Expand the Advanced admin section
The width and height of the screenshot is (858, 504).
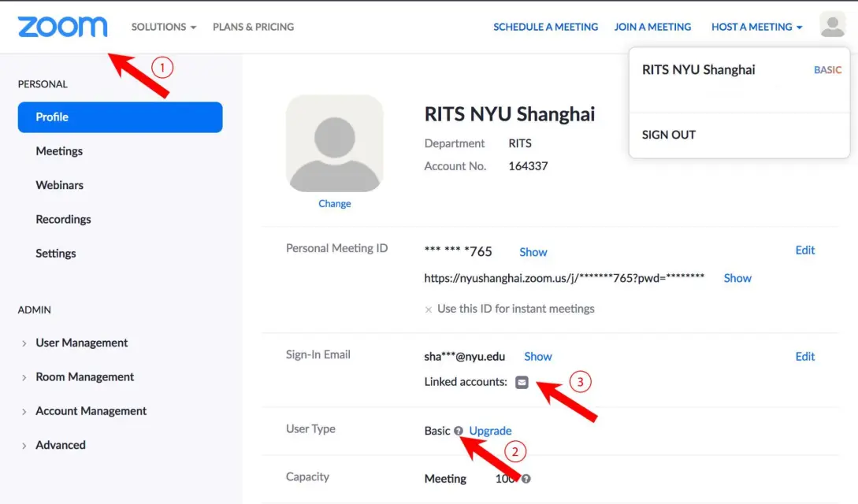point(61,445)
